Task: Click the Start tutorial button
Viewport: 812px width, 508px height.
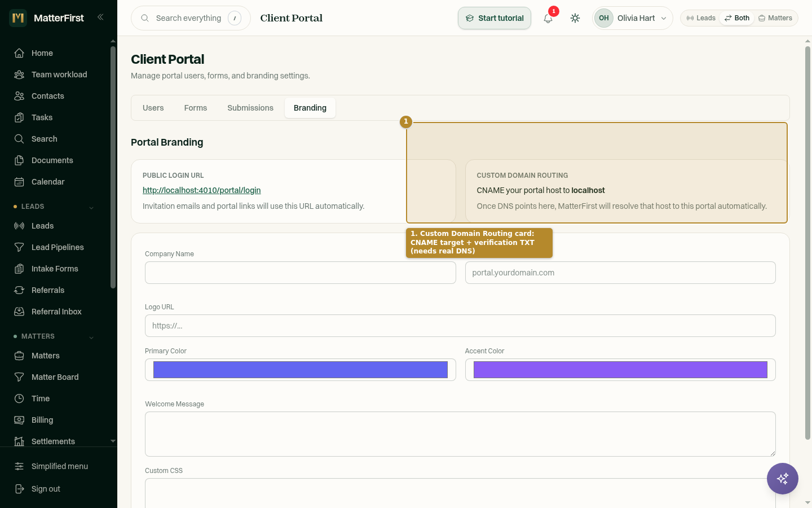Action: 495,18
